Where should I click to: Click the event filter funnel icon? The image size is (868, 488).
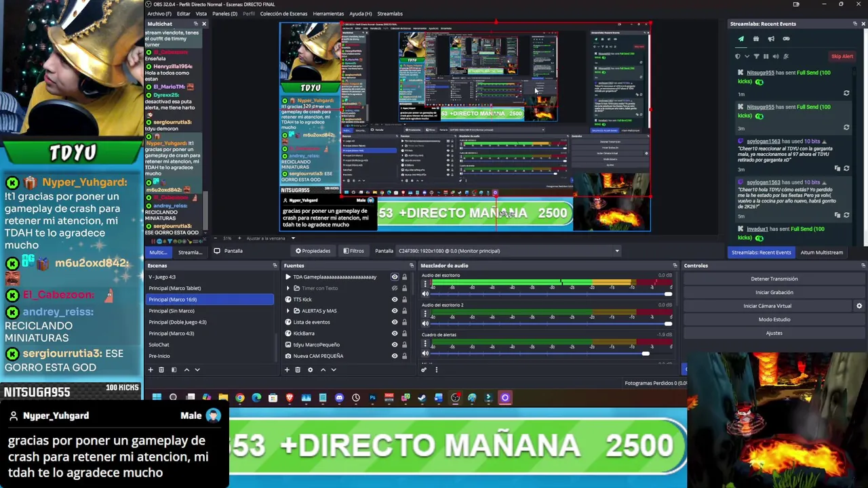point(756,56)
